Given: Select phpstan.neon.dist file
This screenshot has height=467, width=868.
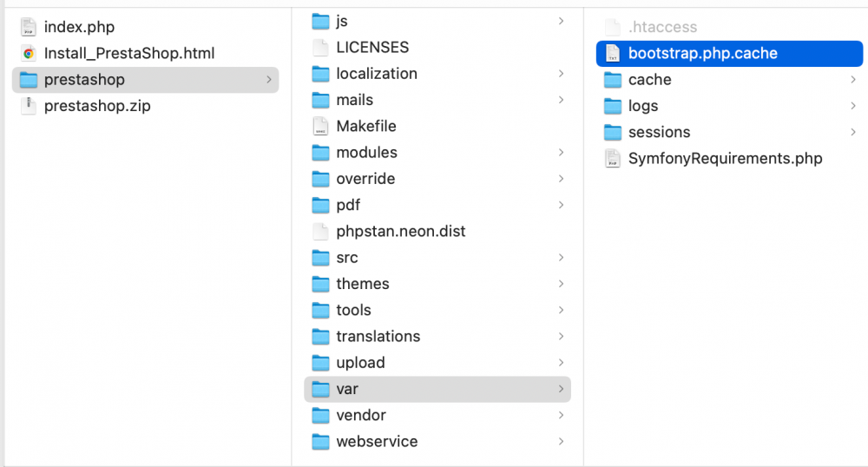Looking at the screenshot, I should click(x=400, y=231).
